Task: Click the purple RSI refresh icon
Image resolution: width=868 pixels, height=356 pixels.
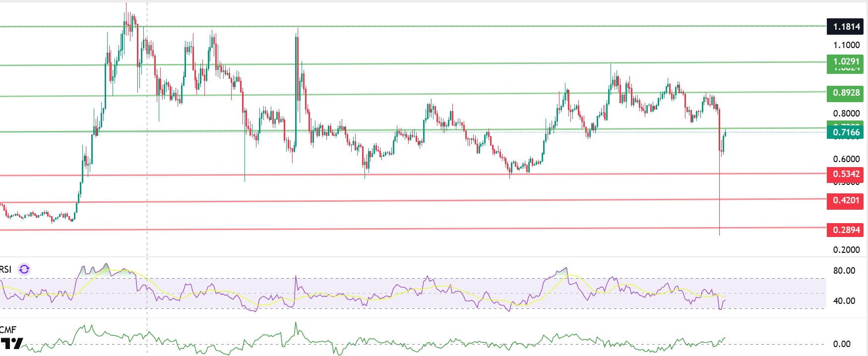Action: (24, 269)
